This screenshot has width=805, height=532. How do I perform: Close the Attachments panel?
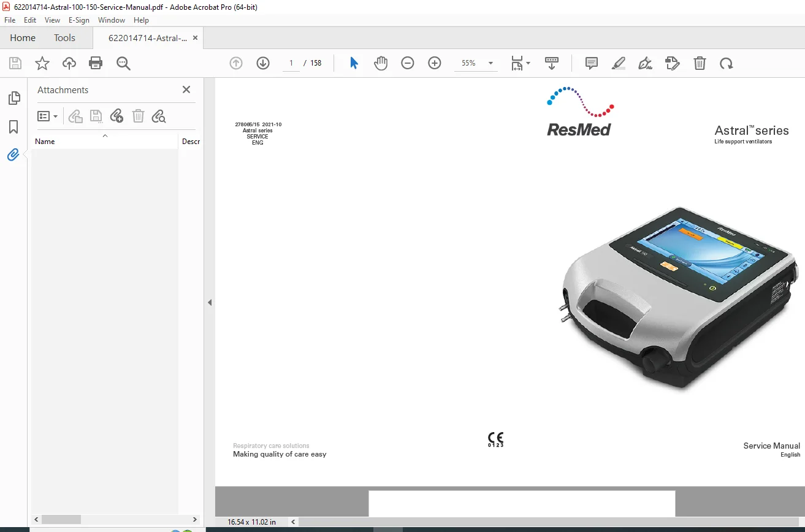tap(186, 89)
